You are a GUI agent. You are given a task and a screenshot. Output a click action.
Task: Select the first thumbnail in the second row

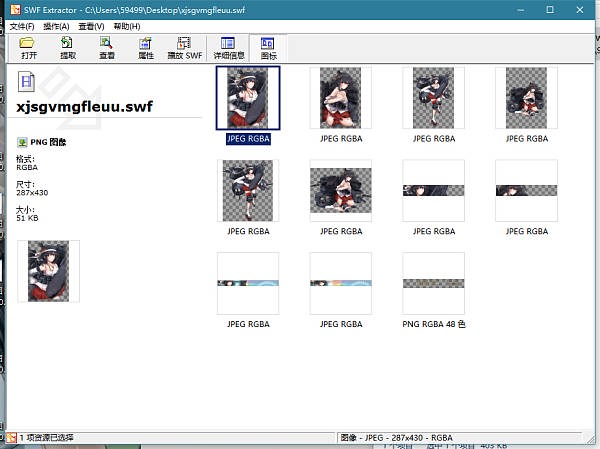[248, 191]
